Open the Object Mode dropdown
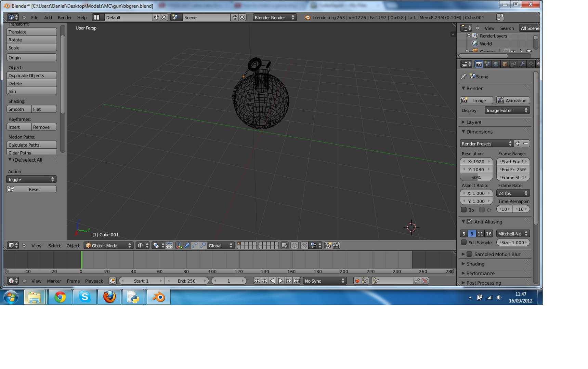This screenshot has height=369, width=588. tap(108, 245)
